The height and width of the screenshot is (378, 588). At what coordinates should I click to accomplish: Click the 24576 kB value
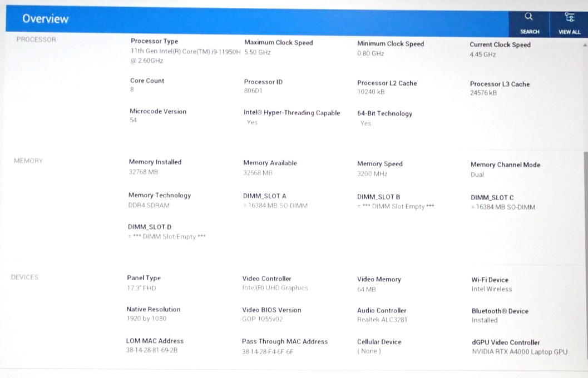pos(483,93)
